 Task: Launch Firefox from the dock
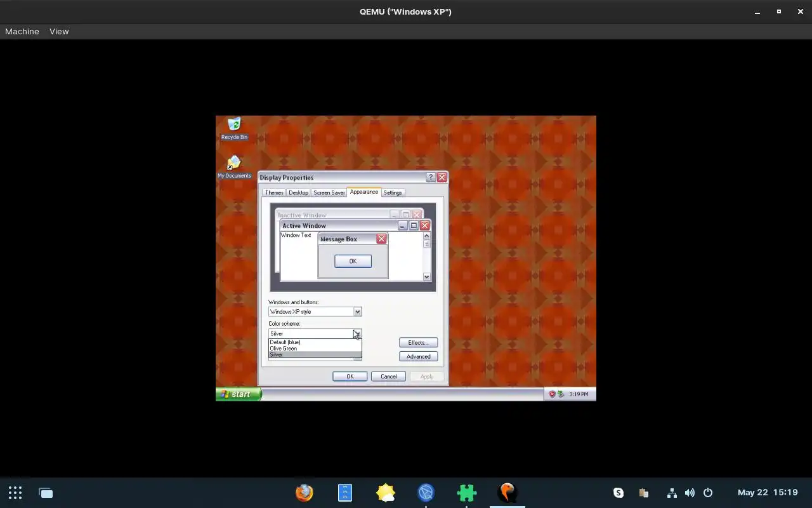[x=304, y=493]
